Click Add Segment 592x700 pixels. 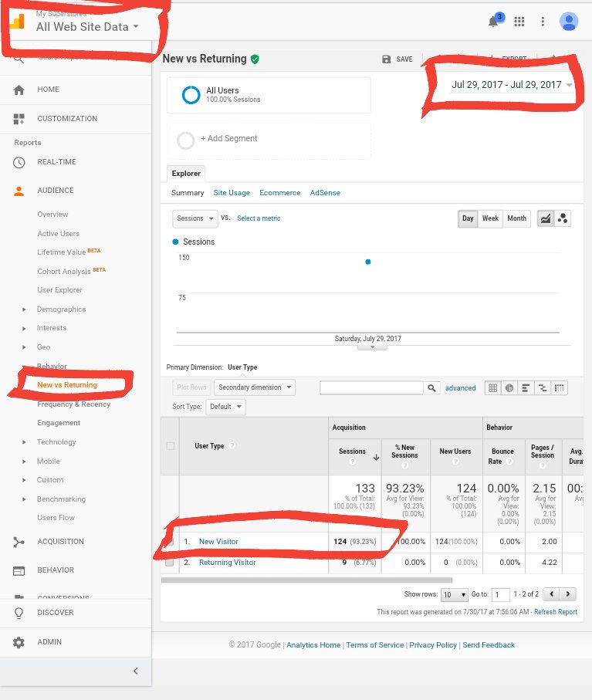228,139
